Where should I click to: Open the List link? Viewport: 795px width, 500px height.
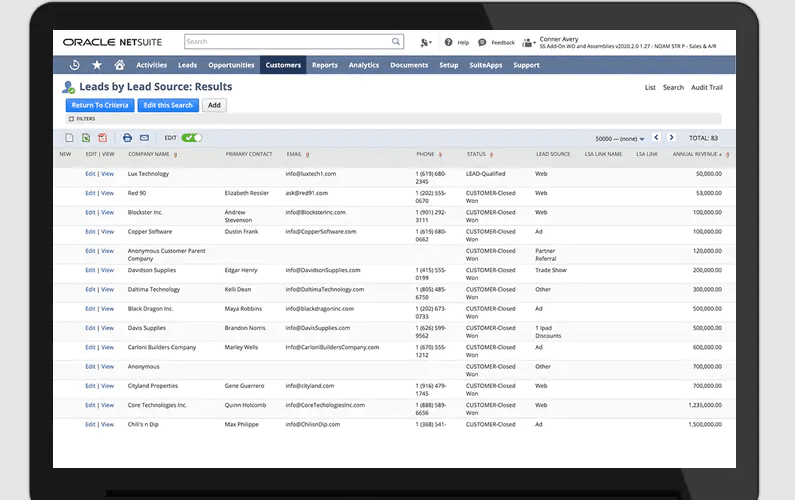pos(650,87)
